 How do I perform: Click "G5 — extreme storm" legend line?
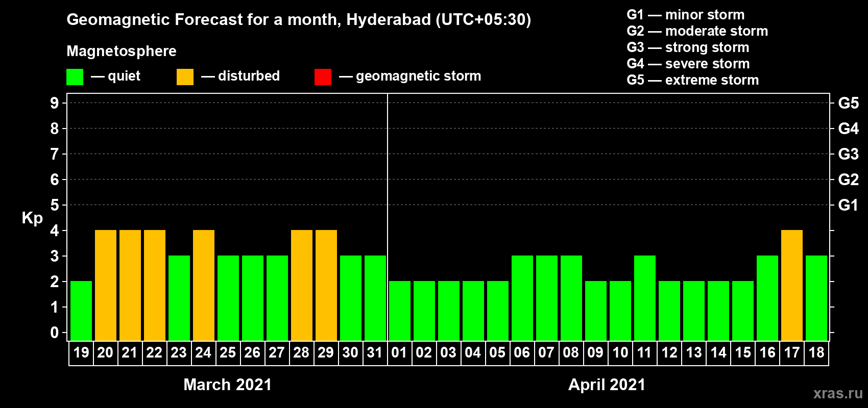693,80
